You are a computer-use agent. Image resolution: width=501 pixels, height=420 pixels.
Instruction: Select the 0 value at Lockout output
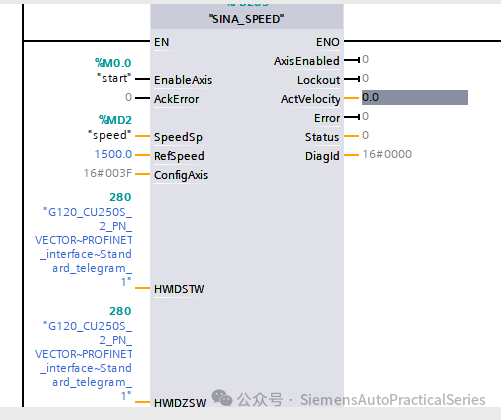click(365, 78)
